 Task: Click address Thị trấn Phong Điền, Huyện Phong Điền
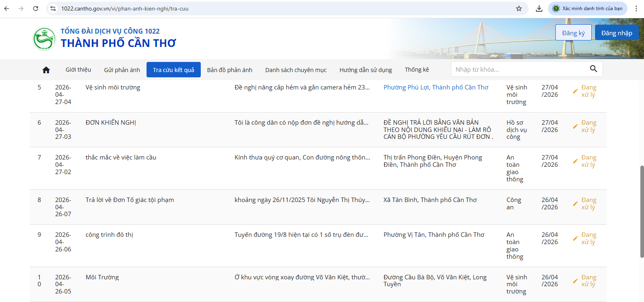tap(433, 161)
